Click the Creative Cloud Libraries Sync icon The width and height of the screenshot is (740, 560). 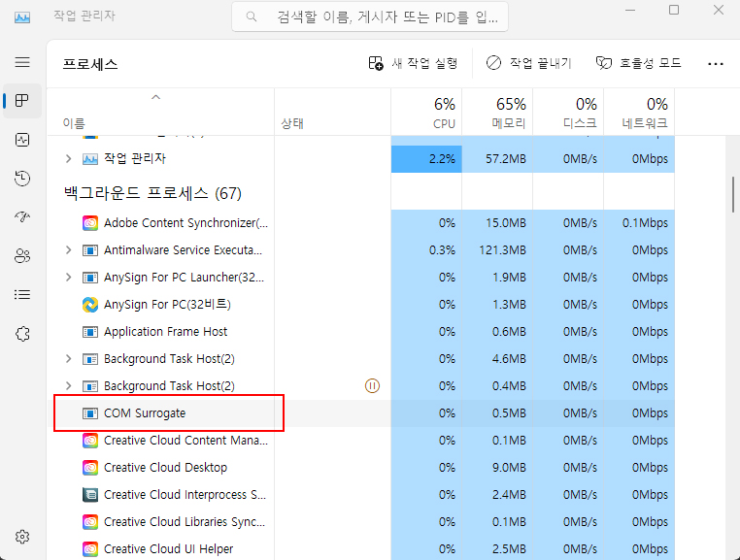point(90,522)
